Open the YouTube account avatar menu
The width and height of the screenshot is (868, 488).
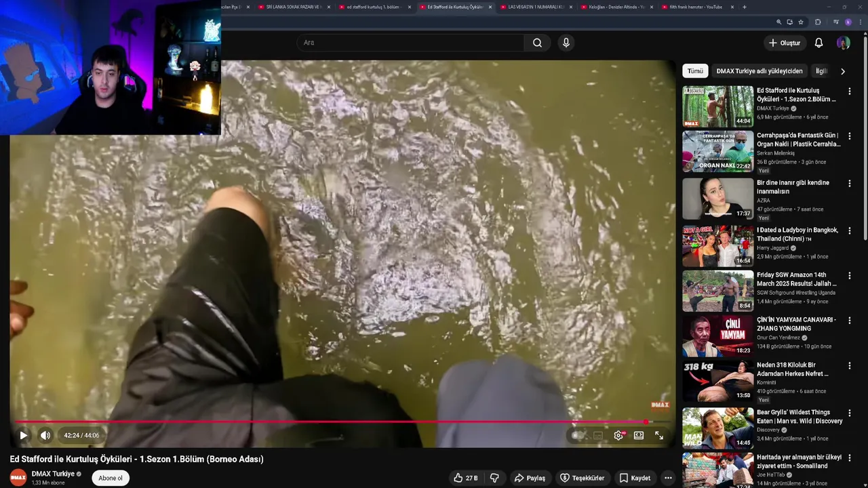(844, 43)
